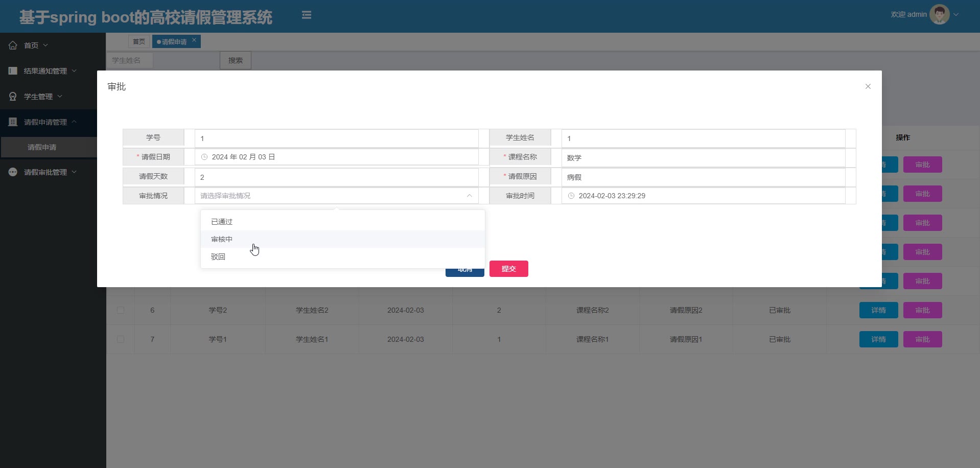Screen dimensions: 980x468
Task: Click the clock icon in 审批时间
Action: (571, 196)
